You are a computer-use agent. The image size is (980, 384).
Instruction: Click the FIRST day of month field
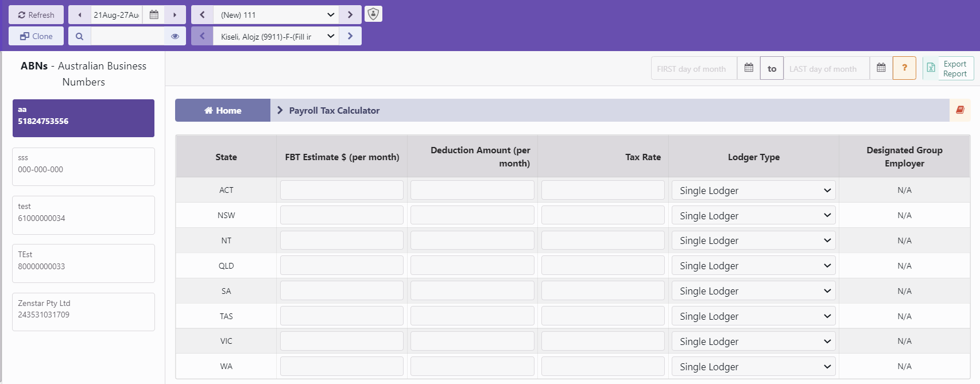(694, 68)
